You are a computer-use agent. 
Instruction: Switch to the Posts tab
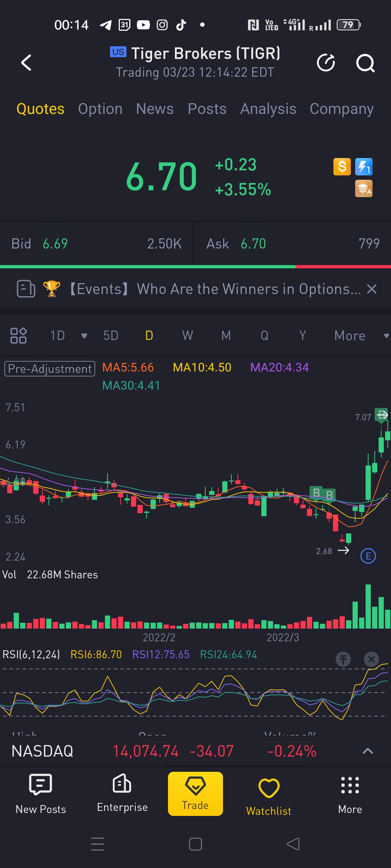pos(207,109)
